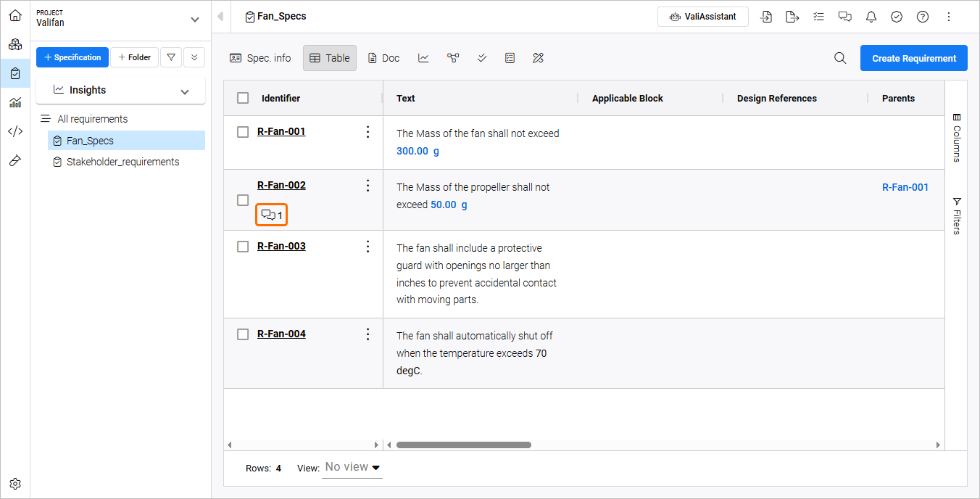Open the comment icon on R-Fan-002

pos(272,215)
